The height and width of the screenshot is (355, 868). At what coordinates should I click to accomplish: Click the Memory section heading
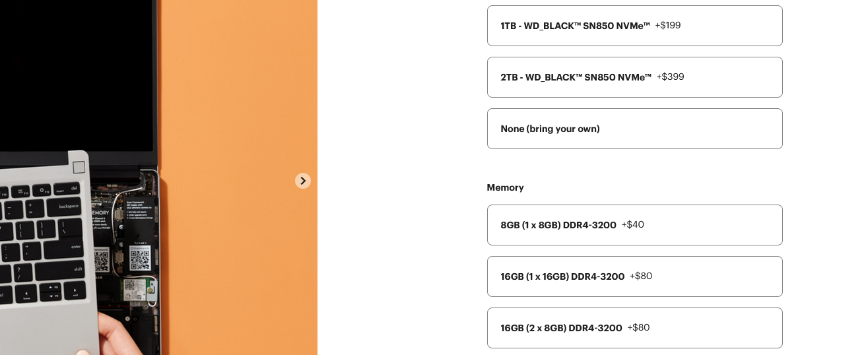[505, 188]
